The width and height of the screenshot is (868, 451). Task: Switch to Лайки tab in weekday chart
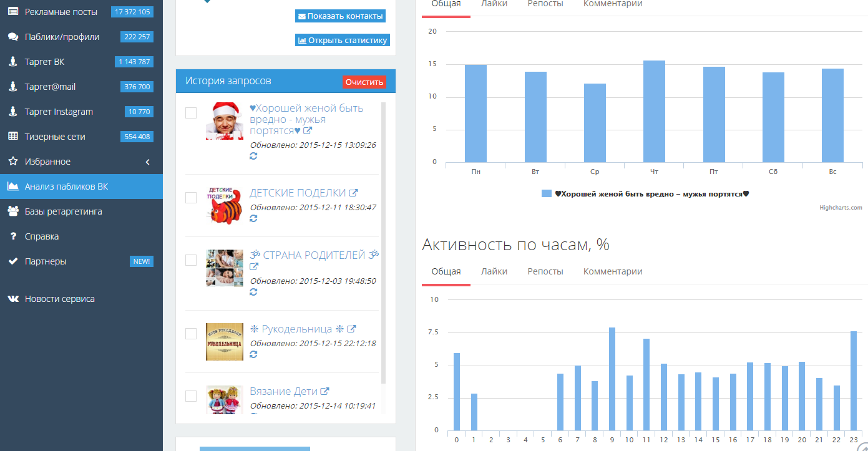[x=494, y=4]
